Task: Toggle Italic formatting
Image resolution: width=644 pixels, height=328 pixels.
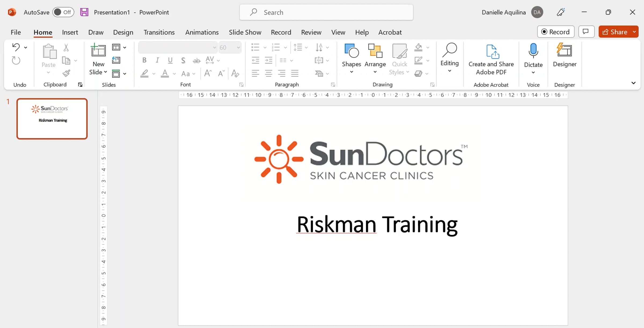Action: [x=157, y=60]
